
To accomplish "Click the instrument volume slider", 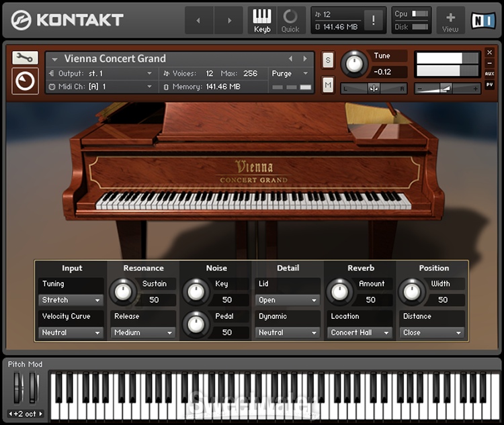I will click(448, 89).
